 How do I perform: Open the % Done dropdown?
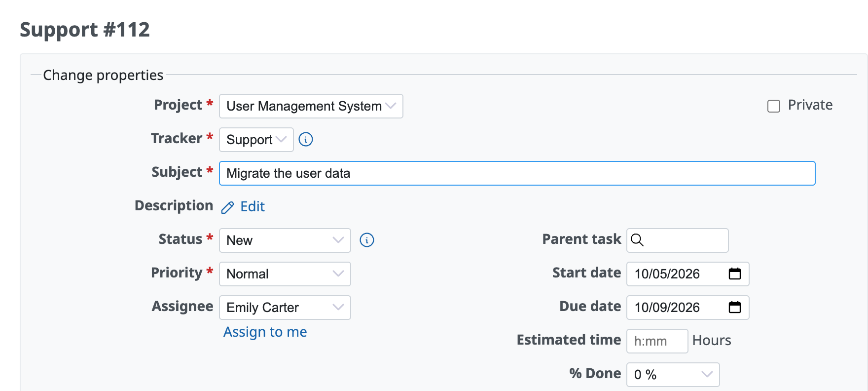673,375
